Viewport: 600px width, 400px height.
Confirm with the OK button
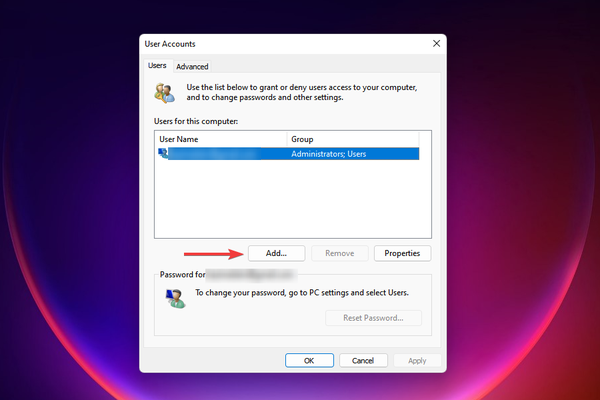point(310,360)
